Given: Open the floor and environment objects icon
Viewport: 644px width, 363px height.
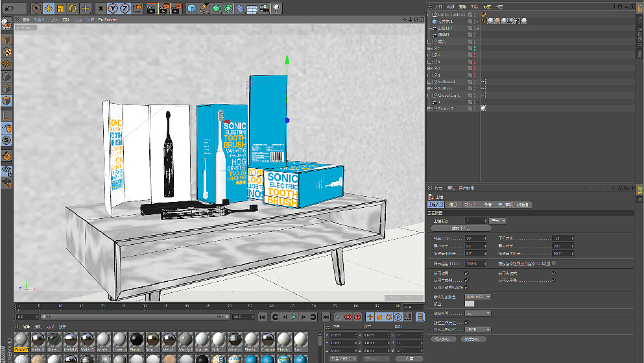Looking at the screenshot, I should pyautogui.click(x=252, y=8).
